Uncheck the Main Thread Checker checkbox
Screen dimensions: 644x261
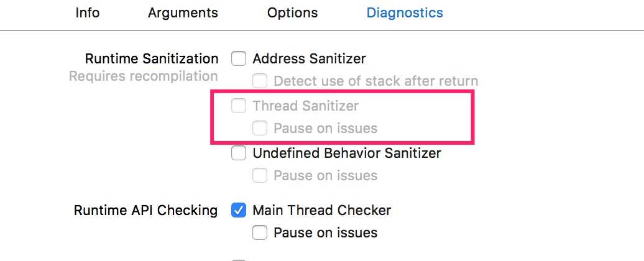(x=239, y=210)
